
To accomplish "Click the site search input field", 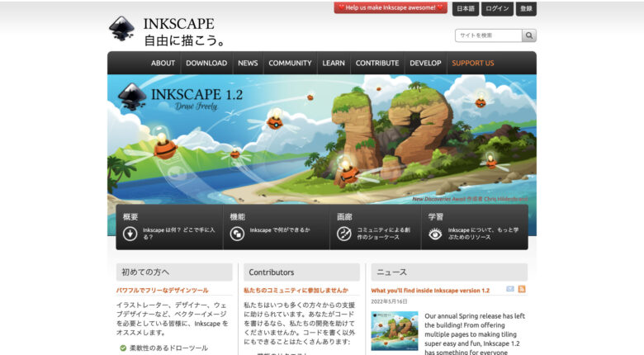I will point(488,35).
